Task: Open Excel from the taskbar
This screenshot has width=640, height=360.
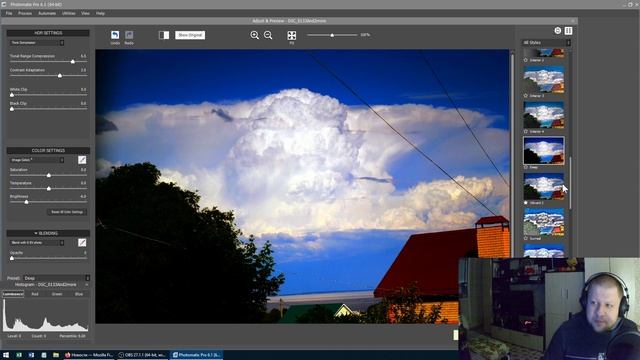Action: 19,355
